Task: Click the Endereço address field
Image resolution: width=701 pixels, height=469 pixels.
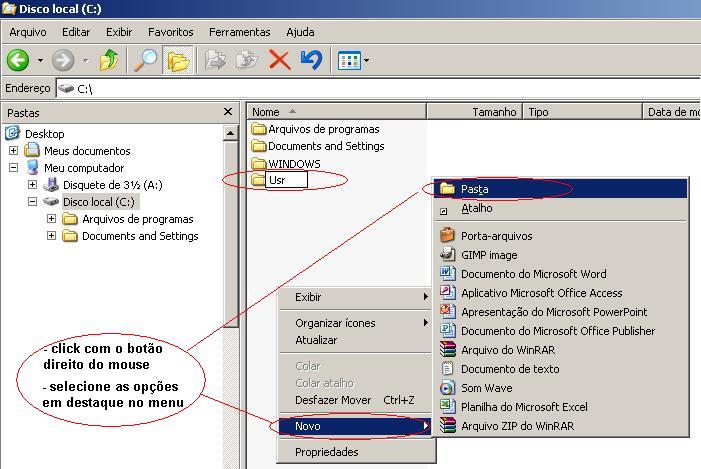Action: [380, 88]
